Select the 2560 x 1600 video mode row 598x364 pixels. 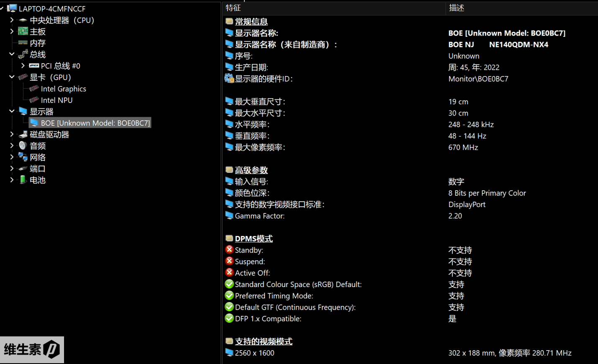click(254, 353)
